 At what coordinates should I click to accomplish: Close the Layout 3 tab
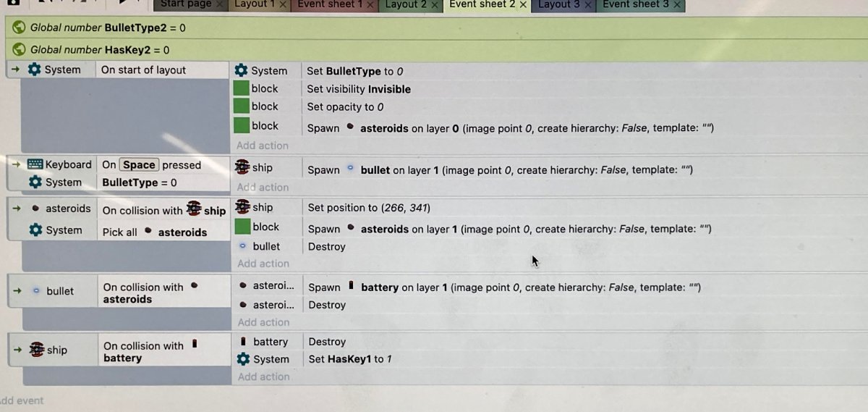click(588, 5)
